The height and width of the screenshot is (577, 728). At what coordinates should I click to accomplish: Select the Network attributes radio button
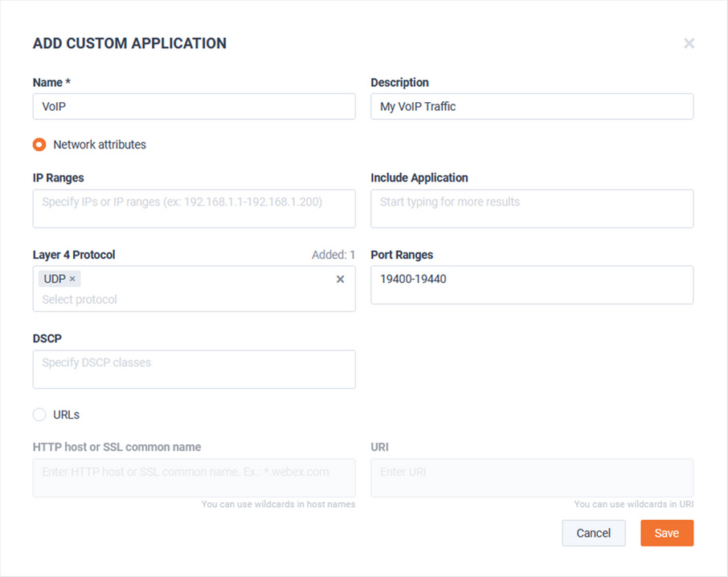click(x=39, y=145)
